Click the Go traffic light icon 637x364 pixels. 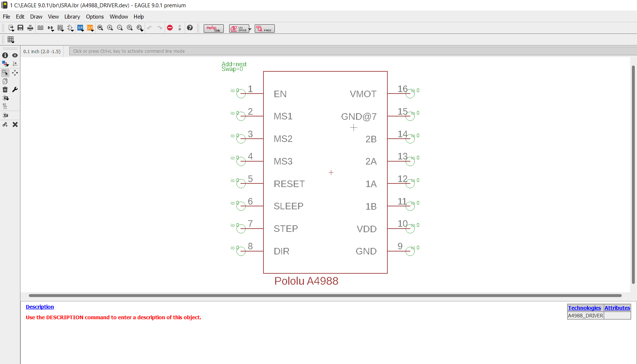tap(180, 28)
